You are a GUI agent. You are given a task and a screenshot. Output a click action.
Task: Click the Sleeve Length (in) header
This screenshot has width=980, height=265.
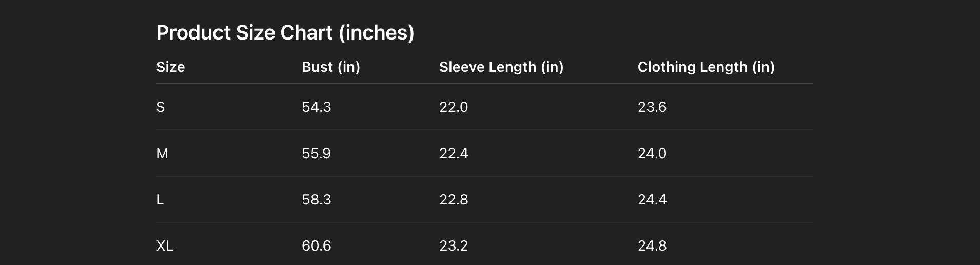pyautogui.click(x=501, y=67)
